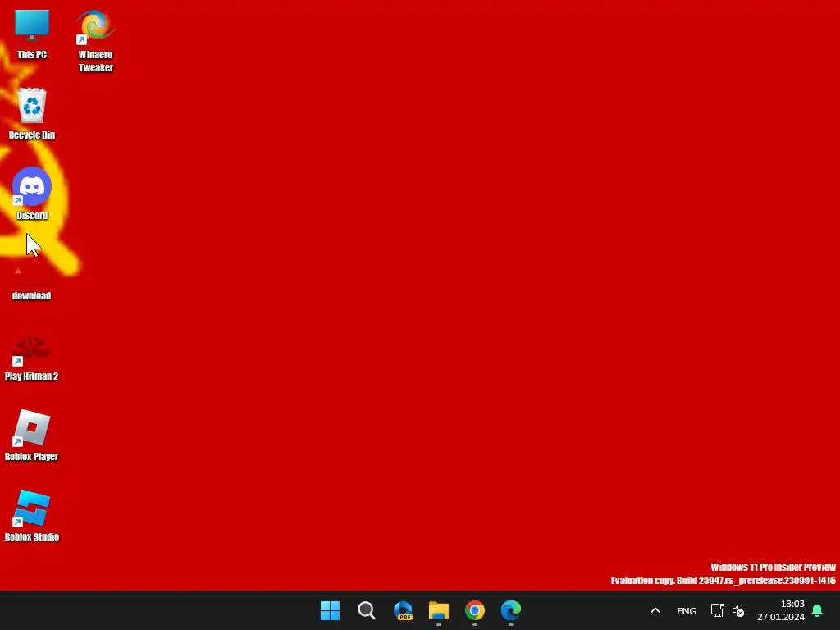Open the ENG language input switcher
840x630 pixels.
point(687,611)
